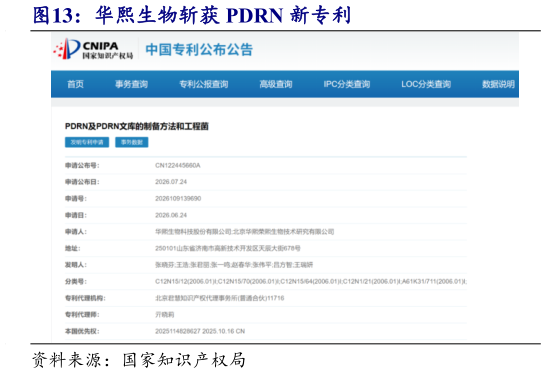
Task: Click the 中国专利公布公告 site title
Action: coord(199,49)
